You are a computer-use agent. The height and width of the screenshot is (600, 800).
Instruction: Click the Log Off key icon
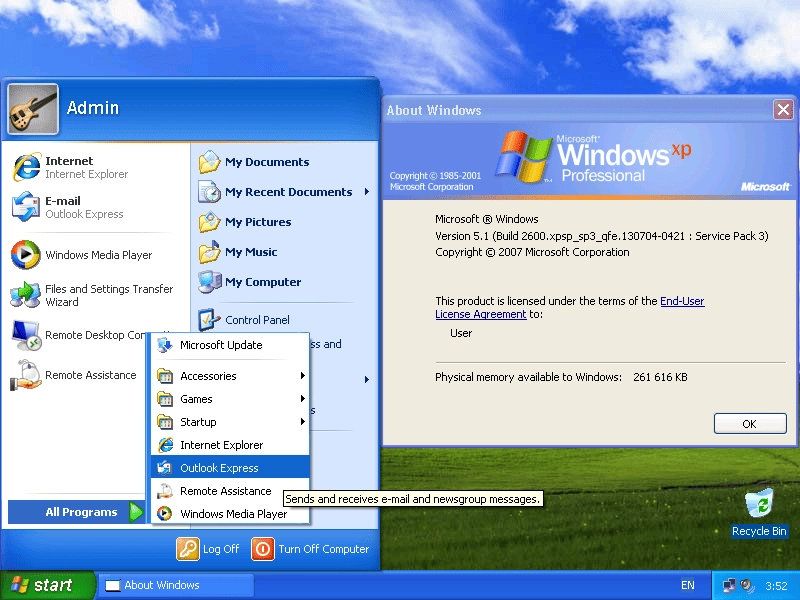coord(188,549)
